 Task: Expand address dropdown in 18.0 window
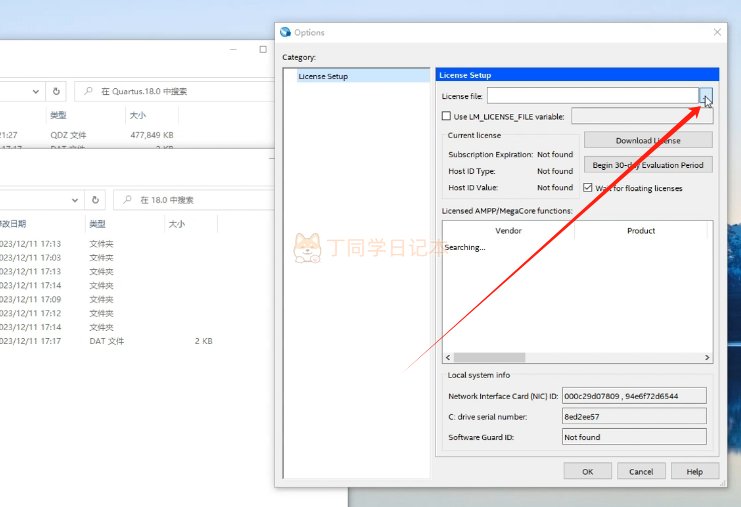[x=75, y=200]
